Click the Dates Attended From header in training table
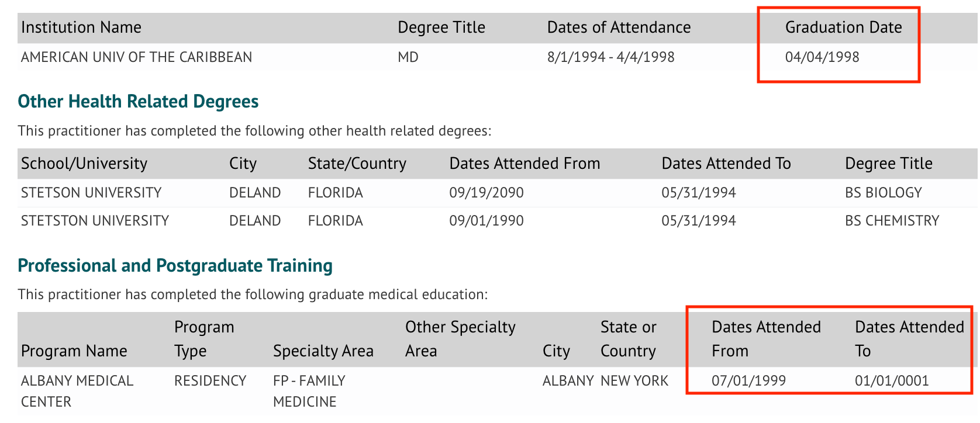Image resolution: width=980 pixels, height=423 pixels. [x=766, y=339]
